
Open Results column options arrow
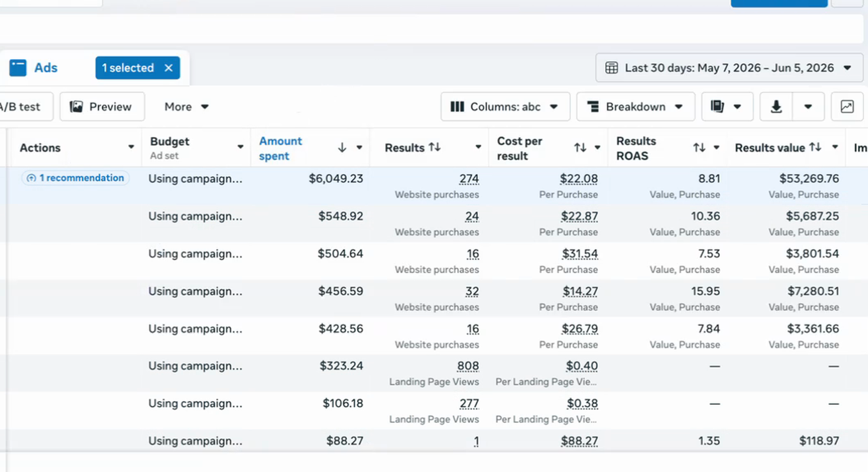478,147
